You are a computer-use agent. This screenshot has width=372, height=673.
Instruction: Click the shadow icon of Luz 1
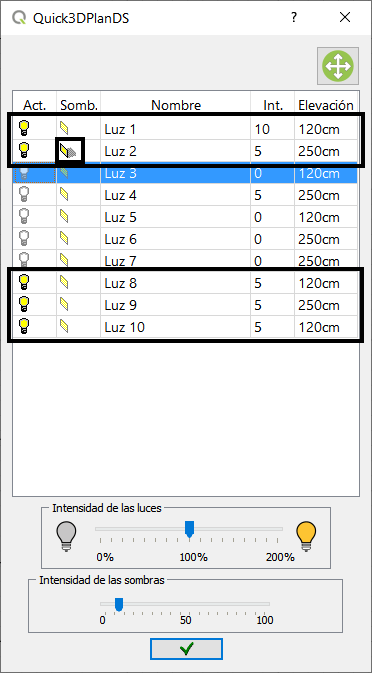coord(64,128)
